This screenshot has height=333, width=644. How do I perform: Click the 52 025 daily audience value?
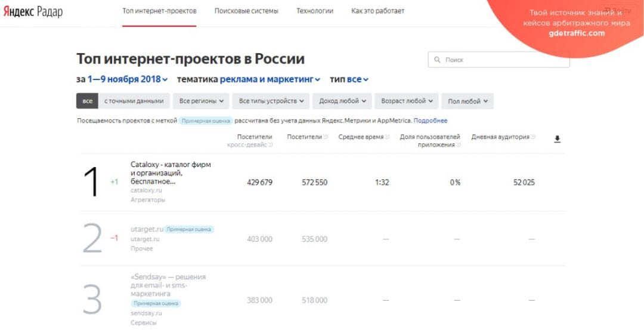tap(524, 183)
